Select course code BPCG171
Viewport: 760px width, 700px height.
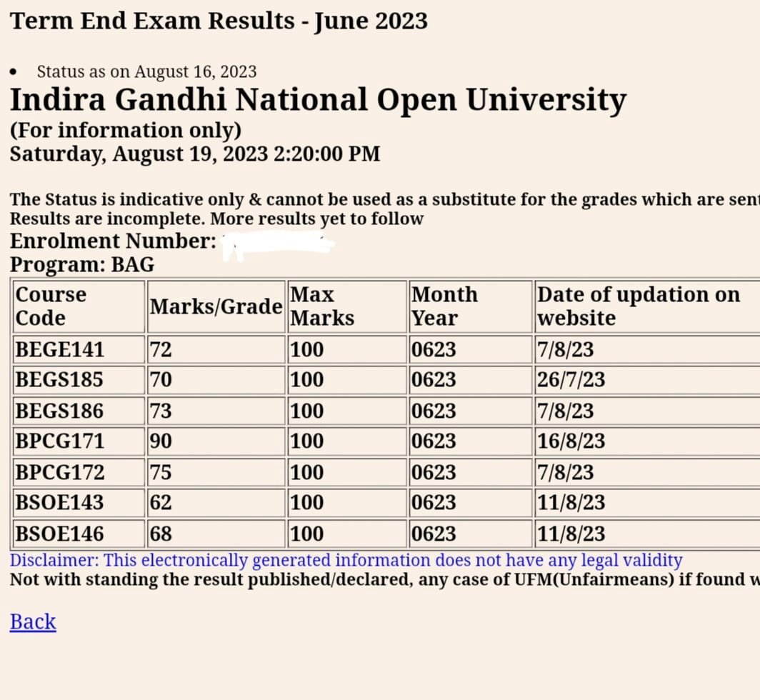(59, 441)
